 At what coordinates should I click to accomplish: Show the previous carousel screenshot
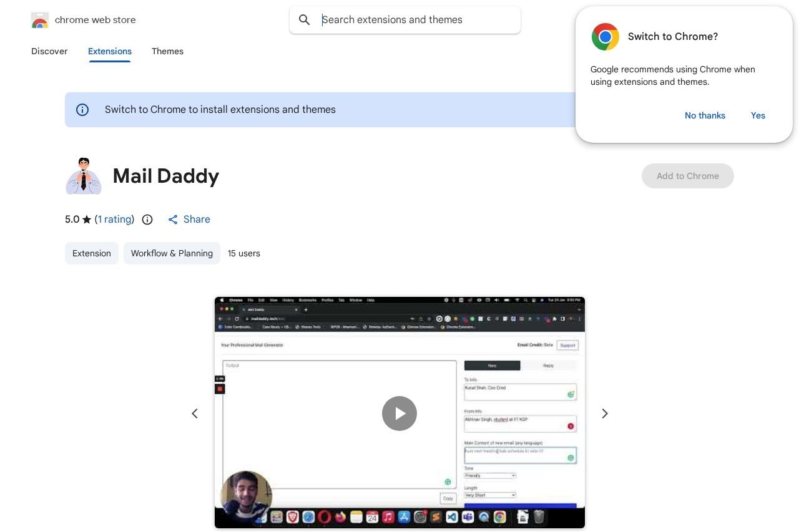click(x=195, y=414)
